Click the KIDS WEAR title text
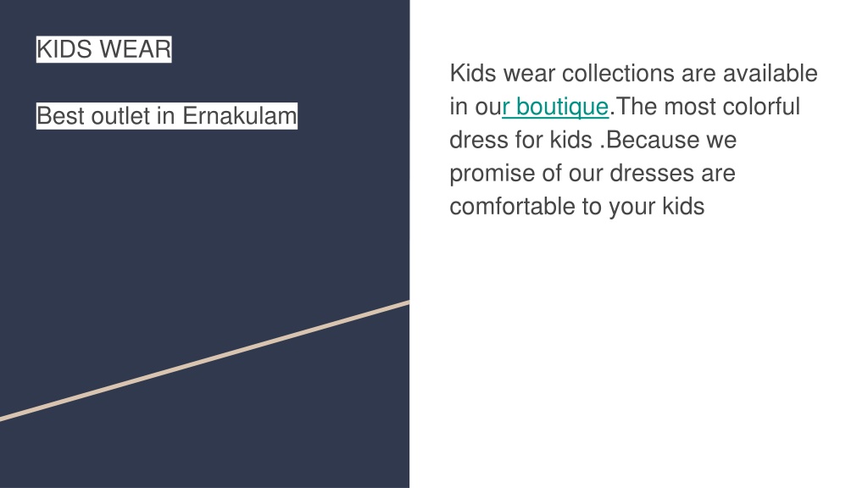868x488 pixels. pos(104,49)
